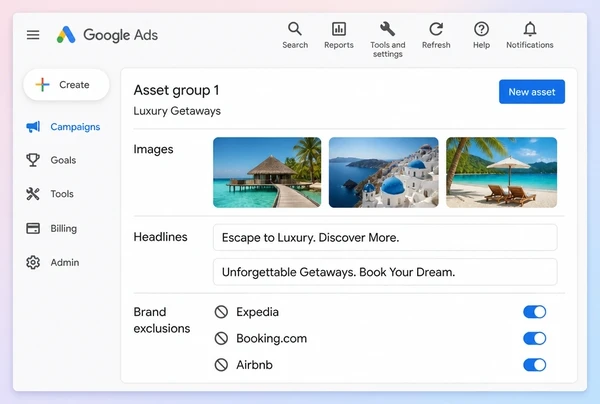600x404 pixels.
Task: Select the beach umbrella loungers image
Action: pyautogui.click(x=501, y=172)
